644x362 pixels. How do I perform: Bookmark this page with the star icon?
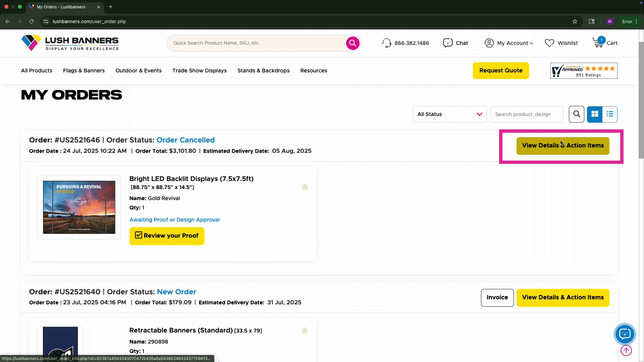(575, 21)
